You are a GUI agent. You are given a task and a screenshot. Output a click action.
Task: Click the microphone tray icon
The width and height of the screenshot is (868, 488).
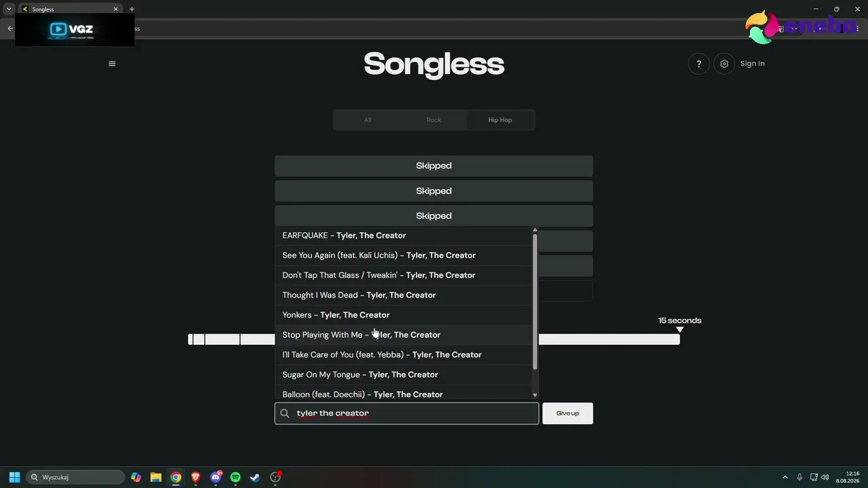[800, 477]
